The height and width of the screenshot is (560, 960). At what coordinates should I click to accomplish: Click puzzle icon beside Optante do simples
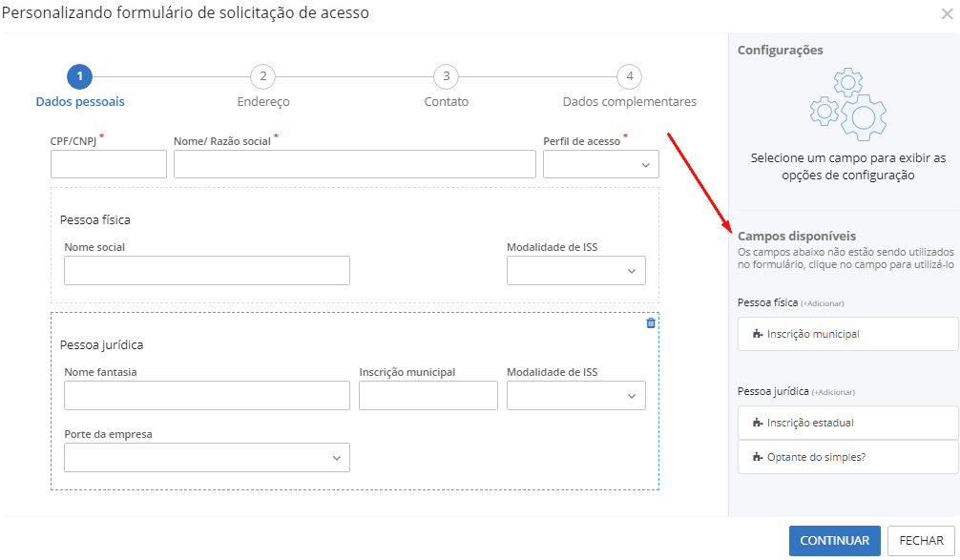pyautogui.click(x=758, y=457)
